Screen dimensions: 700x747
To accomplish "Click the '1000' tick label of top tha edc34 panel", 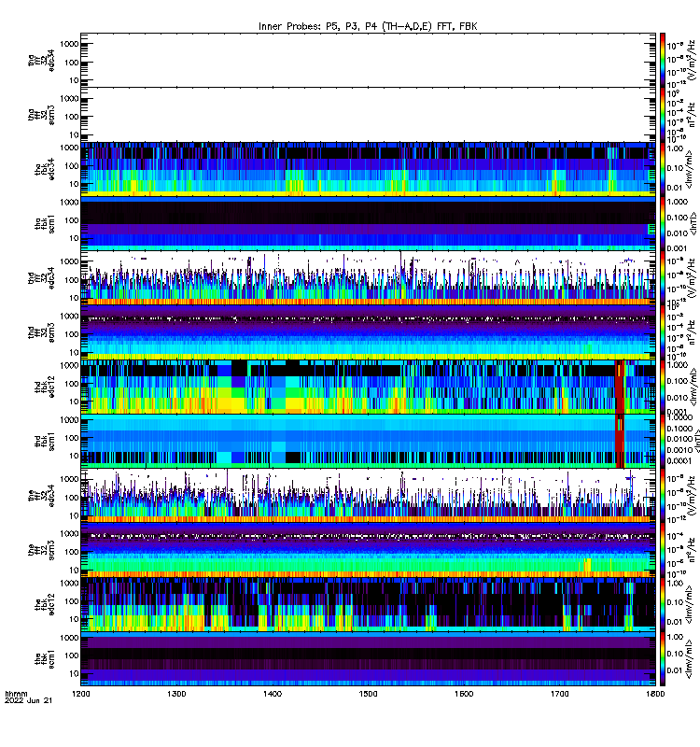I will [69, 44].
